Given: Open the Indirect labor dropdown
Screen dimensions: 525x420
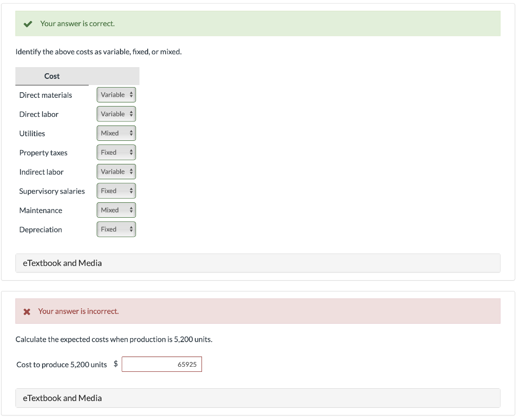Looking at the screenshot, I should [x=116, y=171].
